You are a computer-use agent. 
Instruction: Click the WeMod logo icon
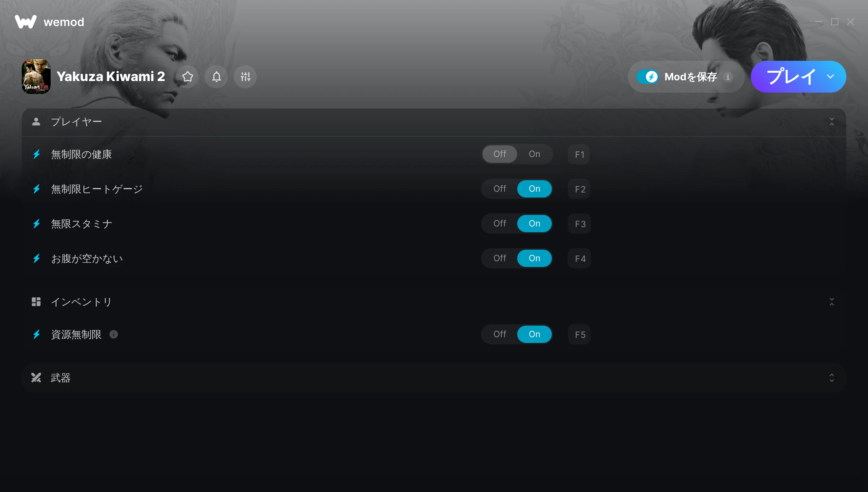tap(26, 22)
